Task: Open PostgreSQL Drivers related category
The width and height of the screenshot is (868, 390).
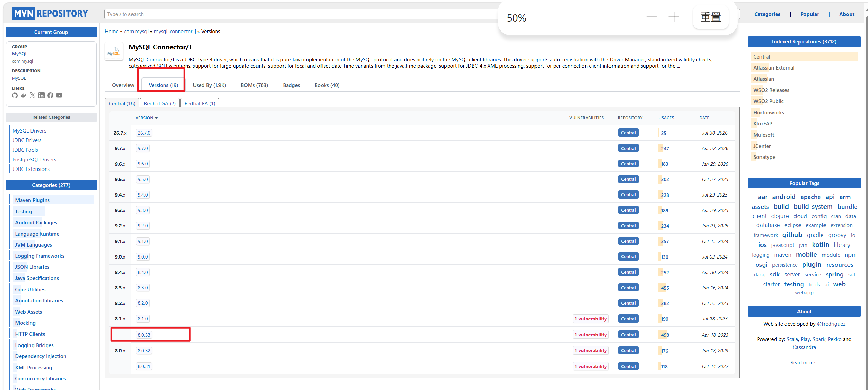Action: point(34,160)
